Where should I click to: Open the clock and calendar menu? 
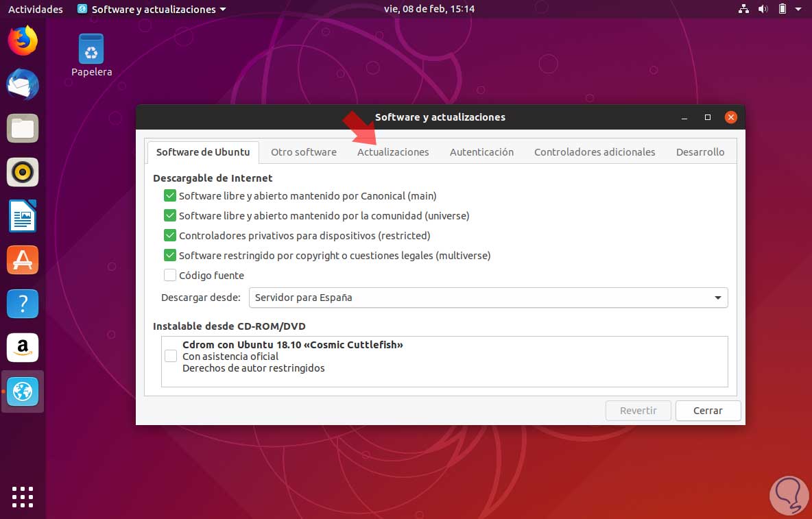tap(429, 9)
